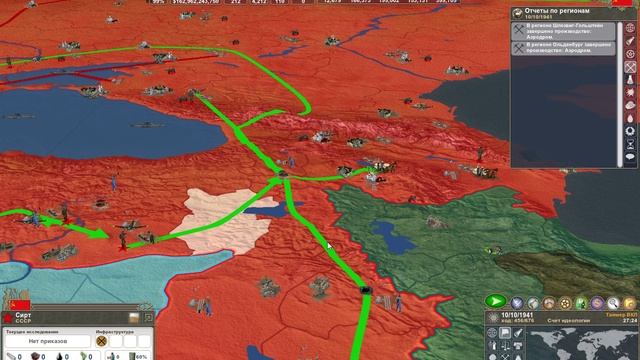
Task: Open the orange gauge department icon
Action: pyautogui.click(x=549, y=303)
